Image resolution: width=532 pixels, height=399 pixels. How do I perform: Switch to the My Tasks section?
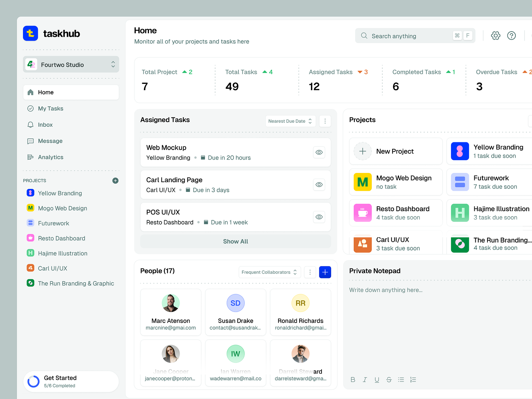51,108
